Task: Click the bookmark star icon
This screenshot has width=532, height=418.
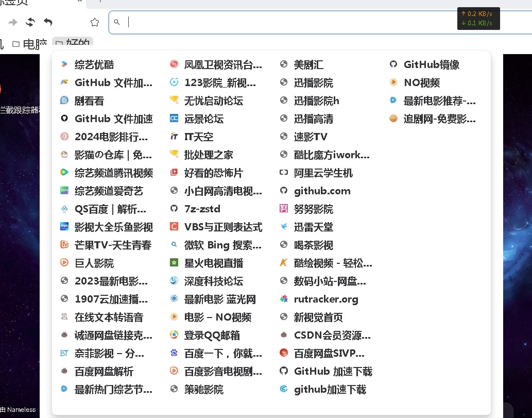Action: [x=95, y=22]
